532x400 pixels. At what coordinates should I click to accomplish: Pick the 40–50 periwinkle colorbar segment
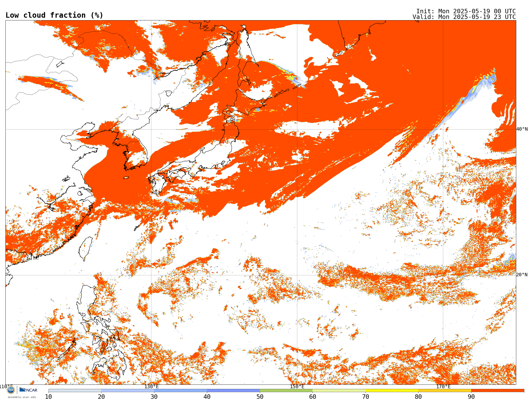point(233,391)
